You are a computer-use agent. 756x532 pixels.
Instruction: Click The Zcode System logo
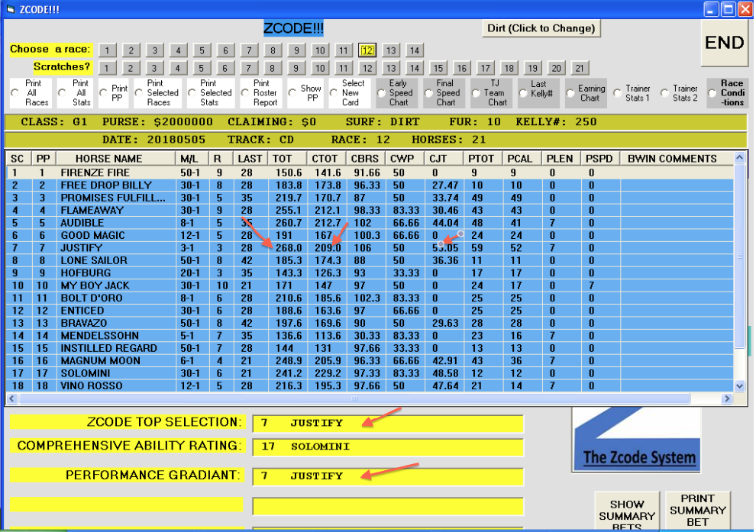pyautogui.click(x=636, y=440)
